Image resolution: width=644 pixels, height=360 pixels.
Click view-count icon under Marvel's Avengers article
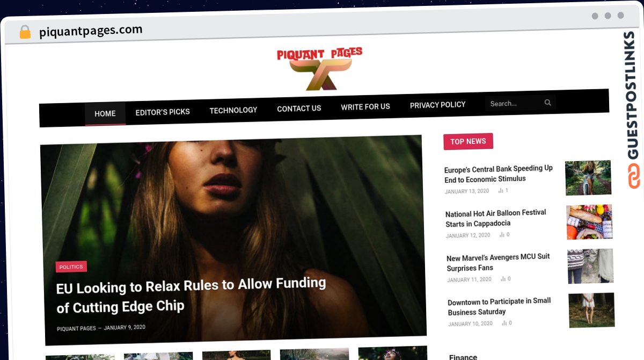point(503,279)
